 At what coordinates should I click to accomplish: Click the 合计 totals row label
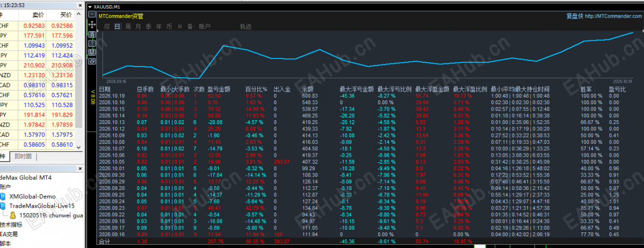click(x=105, y=242)
